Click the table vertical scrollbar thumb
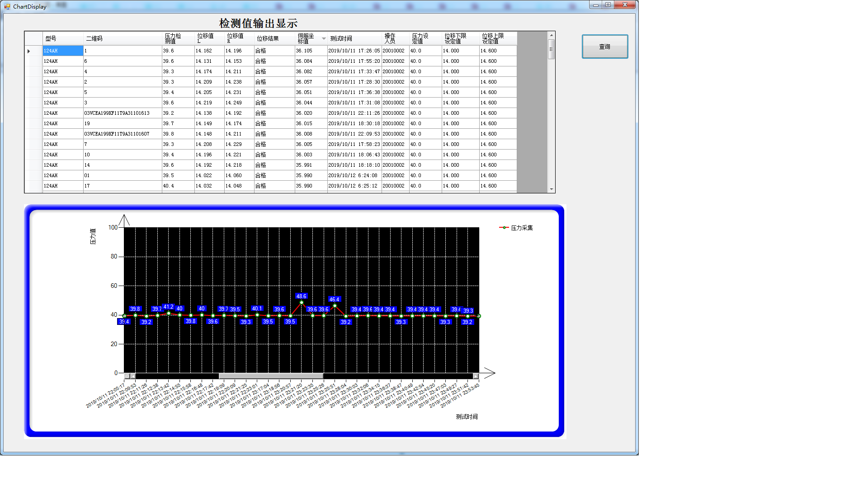The image size is (868, 488). click(x=551, y=49)
